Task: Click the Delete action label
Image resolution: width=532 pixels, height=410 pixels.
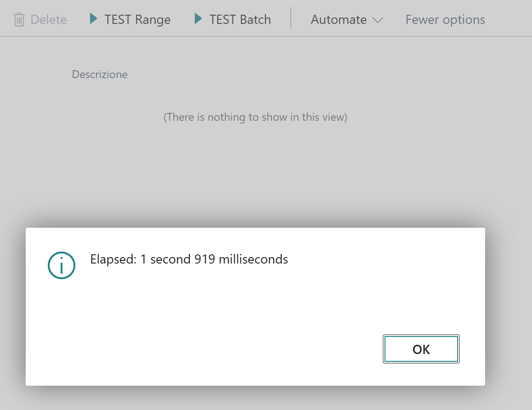Action: (48, 20)
